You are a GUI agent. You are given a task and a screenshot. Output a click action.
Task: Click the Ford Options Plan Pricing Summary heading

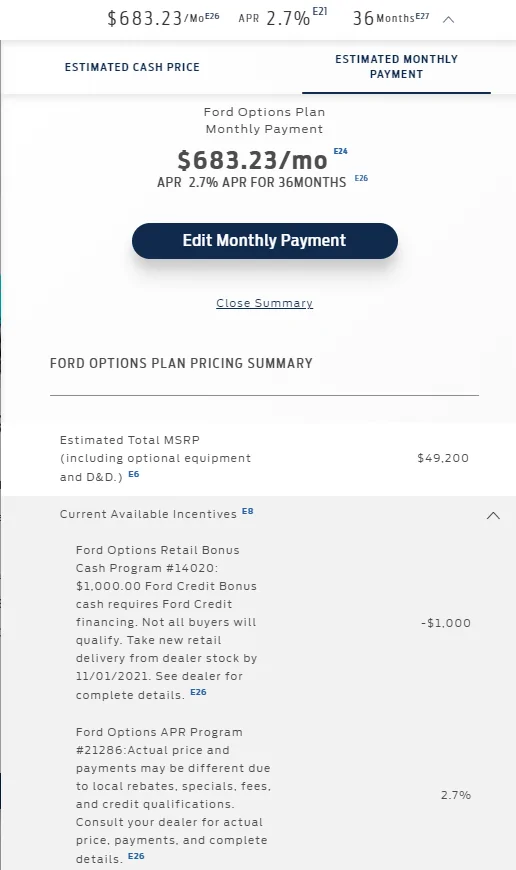pos(181,363)
